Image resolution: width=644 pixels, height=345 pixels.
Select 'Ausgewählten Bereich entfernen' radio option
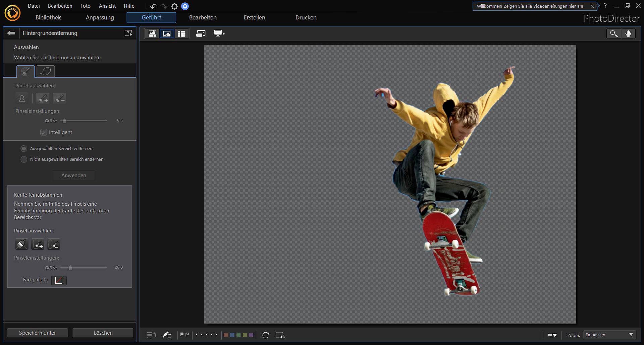pos(24,148)
